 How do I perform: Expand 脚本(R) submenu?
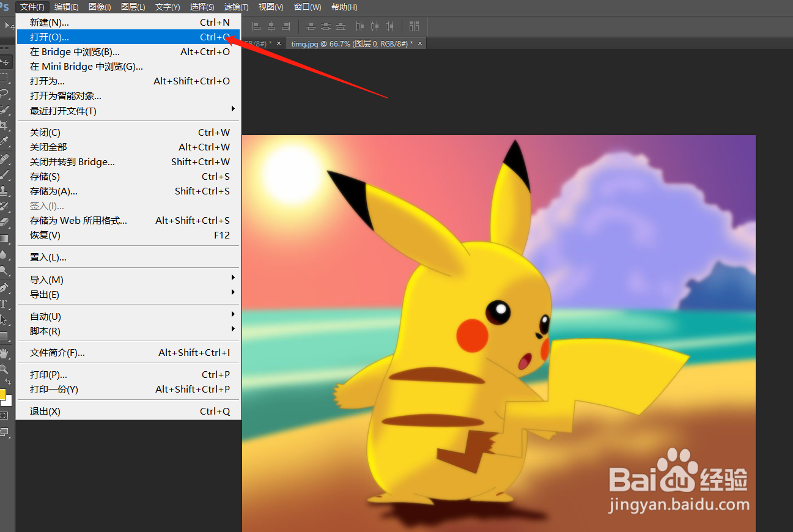pos(129,331)
